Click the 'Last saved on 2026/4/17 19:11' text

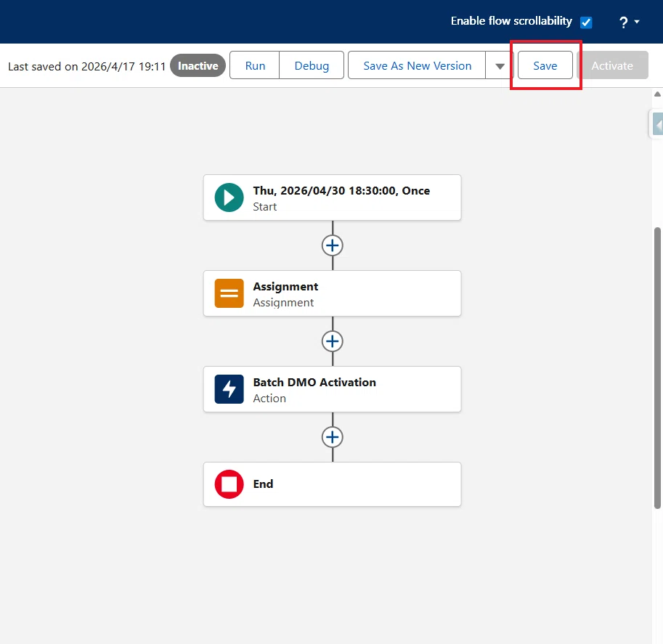(86, 66)
